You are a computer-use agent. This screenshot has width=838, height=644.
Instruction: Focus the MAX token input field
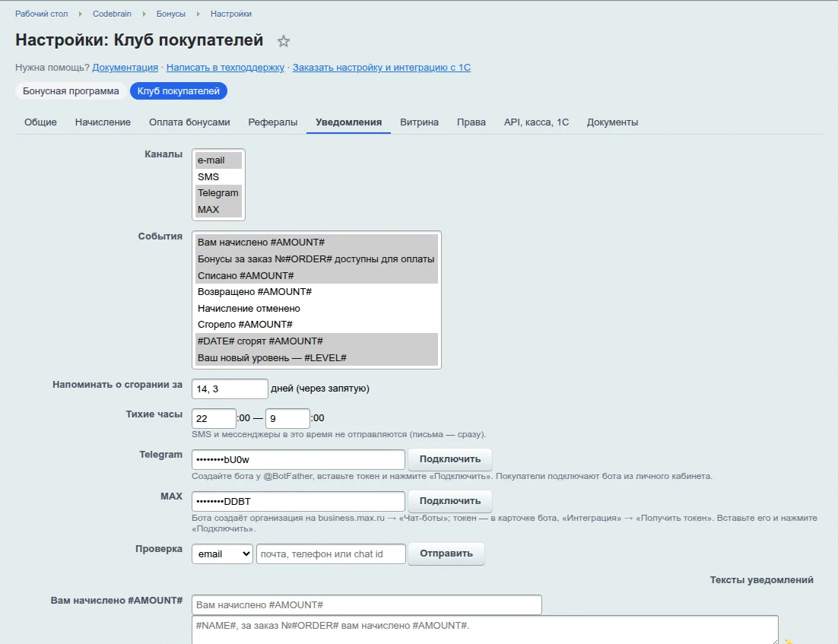[298, 501]
